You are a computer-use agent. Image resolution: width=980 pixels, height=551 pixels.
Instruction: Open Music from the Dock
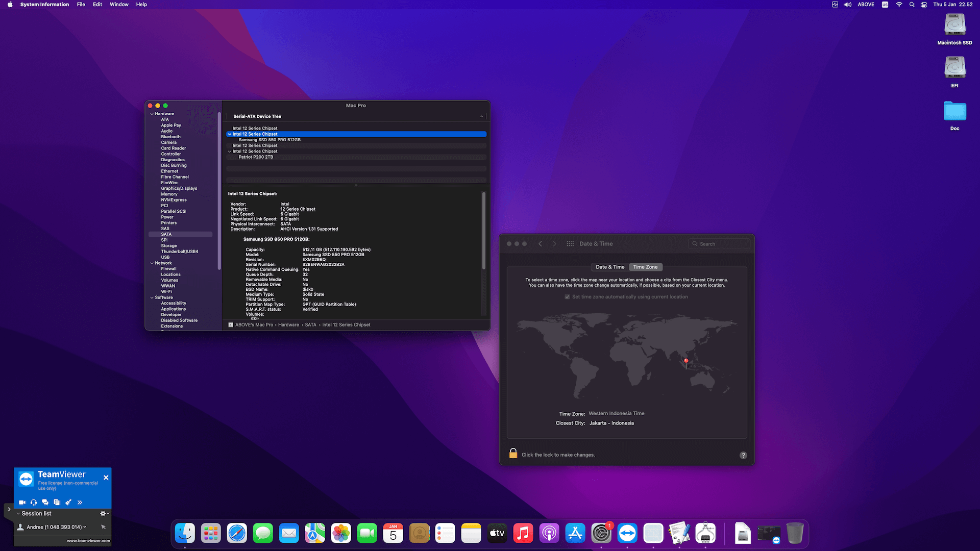pyautogui.click(x=523, y=534)
